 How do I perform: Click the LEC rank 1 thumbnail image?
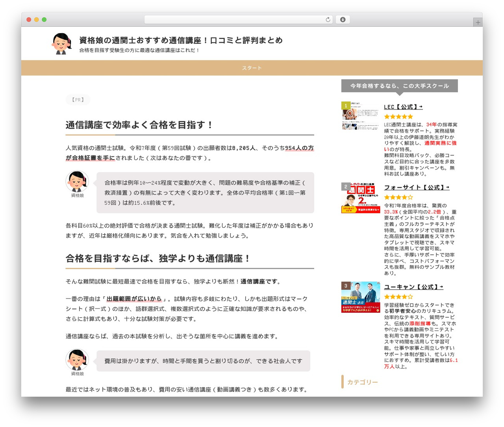pos(361,116)
